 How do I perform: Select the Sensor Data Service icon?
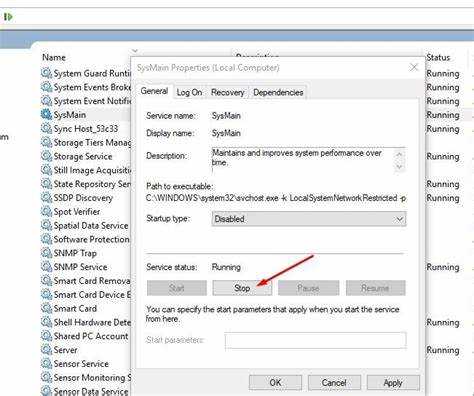(x=46, y=391)
